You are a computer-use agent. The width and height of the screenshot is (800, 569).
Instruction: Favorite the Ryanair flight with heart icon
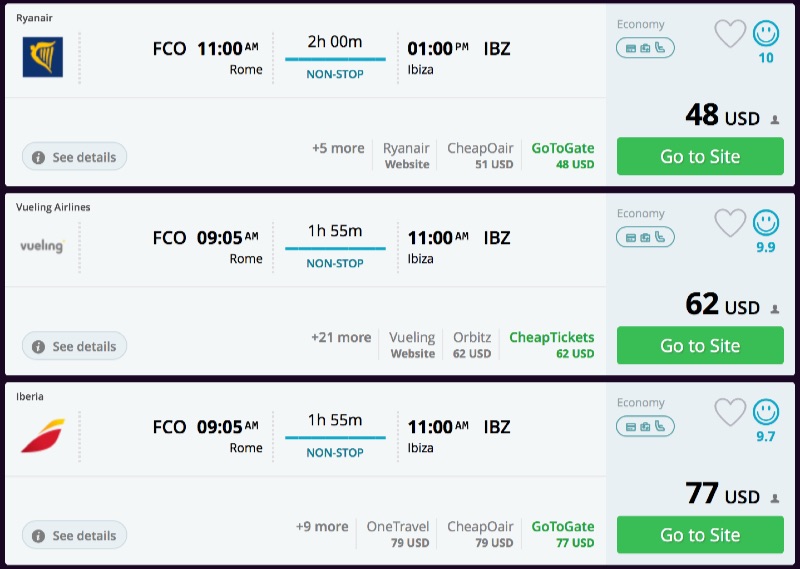(730, 35)
